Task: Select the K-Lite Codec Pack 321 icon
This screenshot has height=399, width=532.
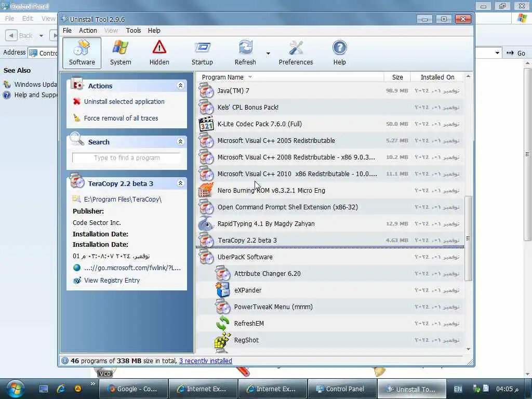Action: (206, 124)
